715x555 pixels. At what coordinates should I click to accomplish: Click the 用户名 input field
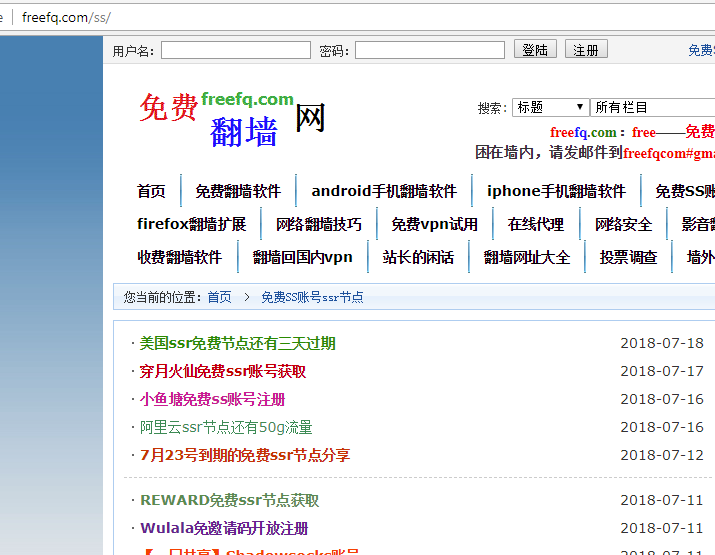click(x=235, y=50)
